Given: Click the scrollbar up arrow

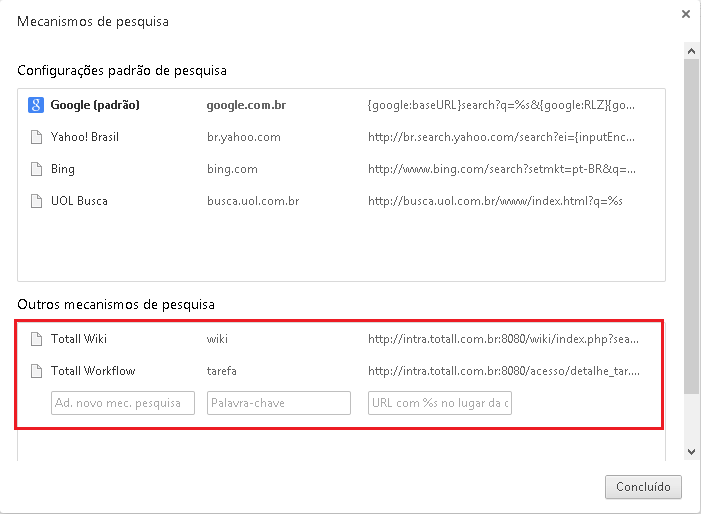Looking at the screenshot, I should (691, 51).
